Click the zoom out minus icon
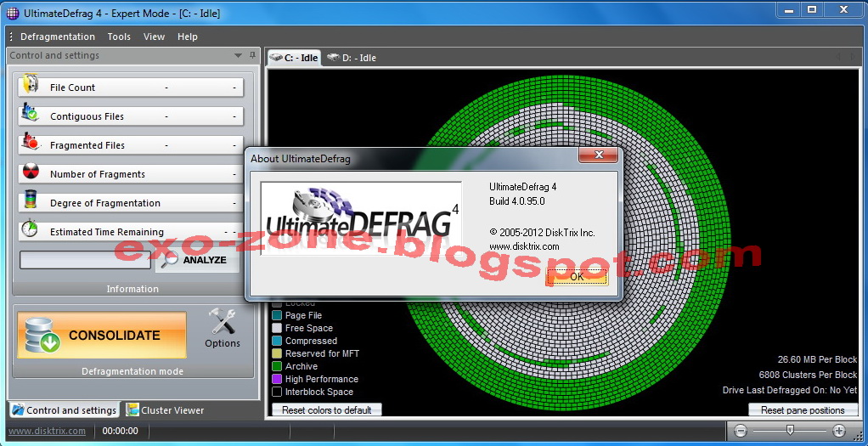Screen dimensions: 868x446 (x=741, y=431)
